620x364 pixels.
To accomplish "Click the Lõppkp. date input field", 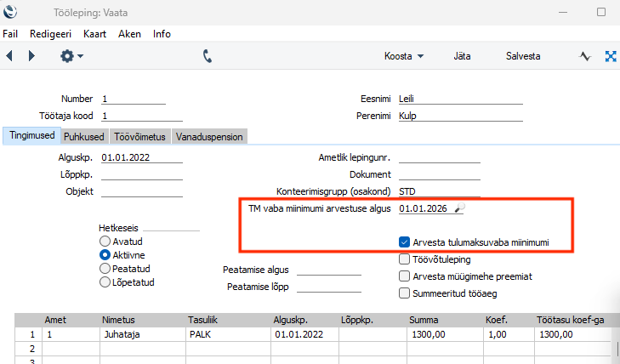I will (x=141, y=174).
